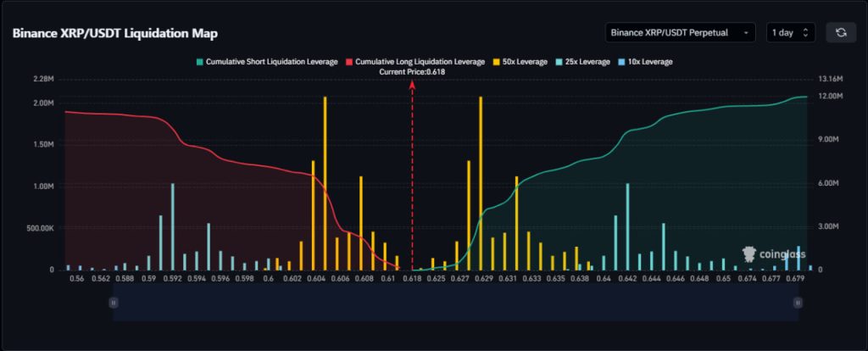Click the yellow 50x Leverage swatch

pos(496,62)
